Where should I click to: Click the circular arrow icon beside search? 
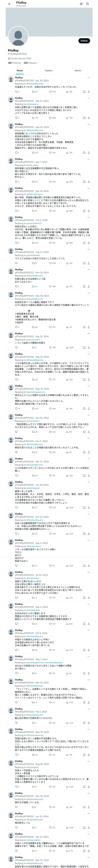(x=81, y=4)
